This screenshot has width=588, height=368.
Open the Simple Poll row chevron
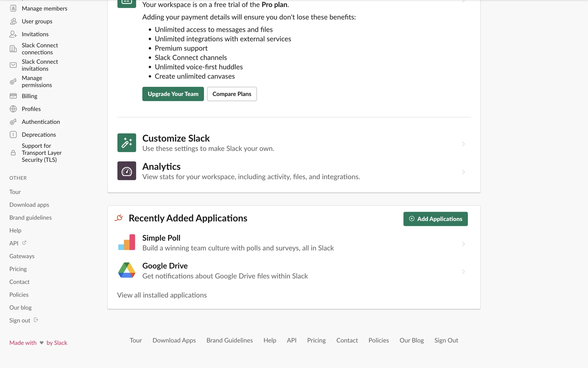coord(463,244)
